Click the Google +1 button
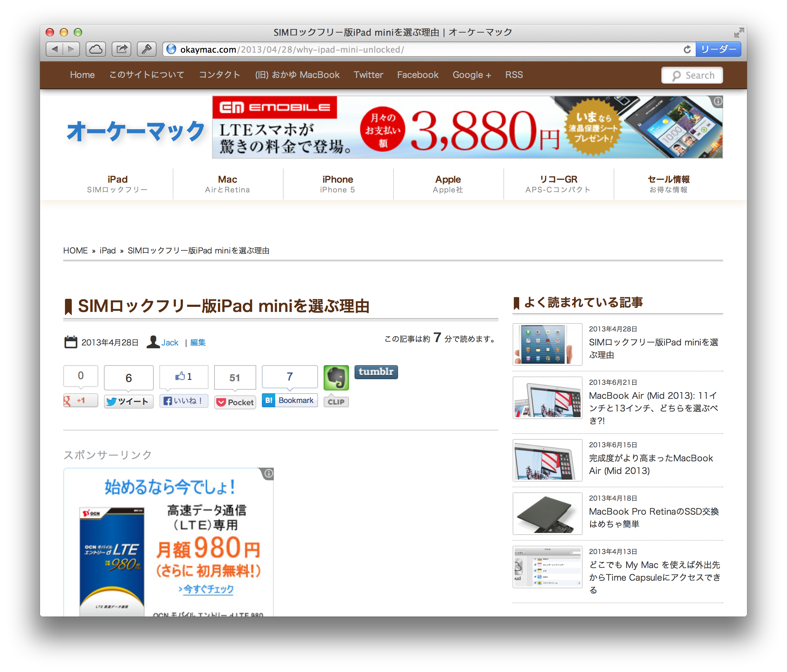This screenshot has height=672, width=787. tap(79, 400)
